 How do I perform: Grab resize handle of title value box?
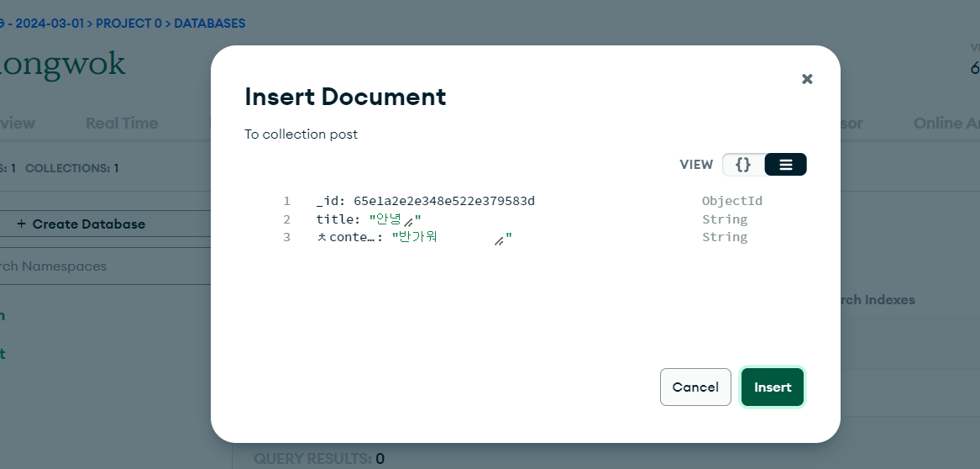tap(409, 223)
